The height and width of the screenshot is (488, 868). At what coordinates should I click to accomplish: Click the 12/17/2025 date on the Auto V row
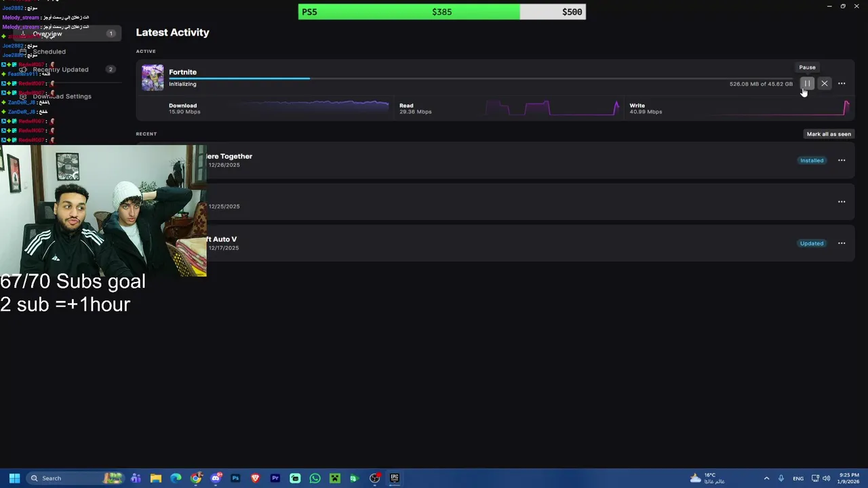coord(224,248)
